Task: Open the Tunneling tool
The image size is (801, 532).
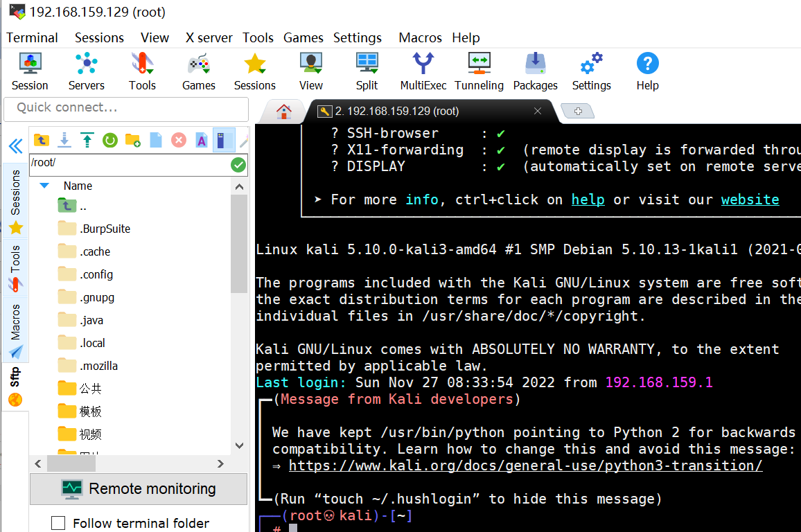Action: [x=479, y=71]
